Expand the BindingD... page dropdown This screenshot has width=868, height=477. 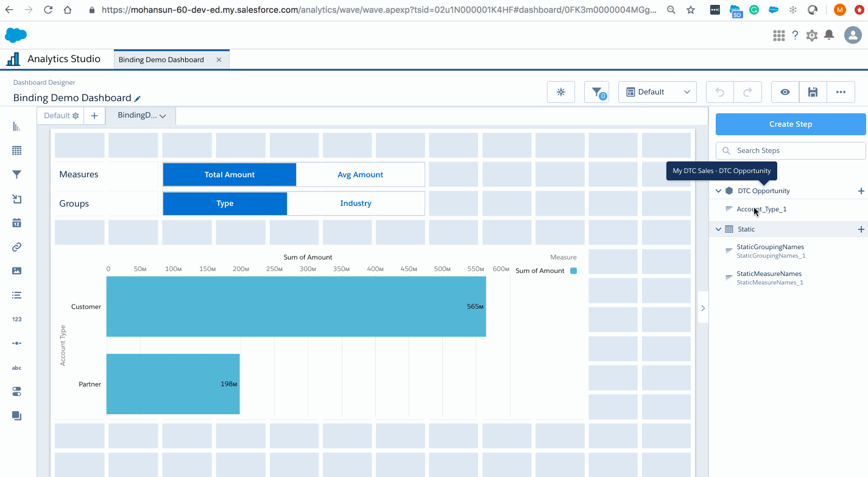click(163, 116)
